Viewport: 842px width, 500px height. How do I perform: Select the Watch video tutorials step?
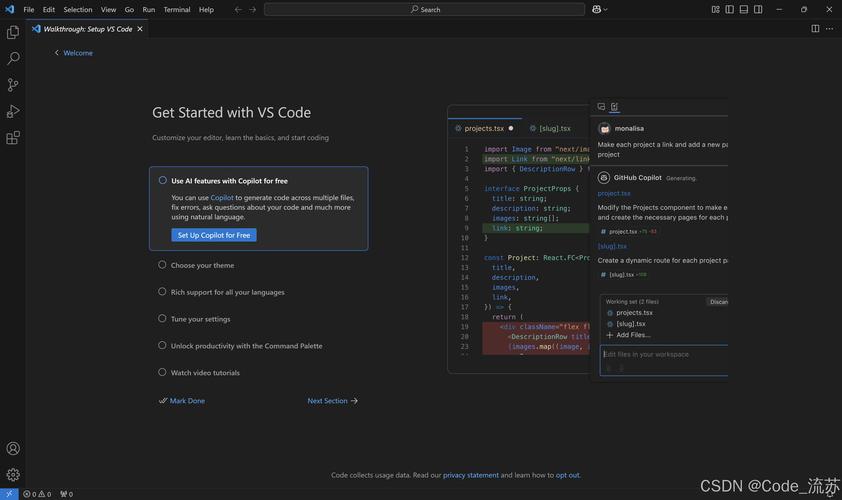coord(205,372)
